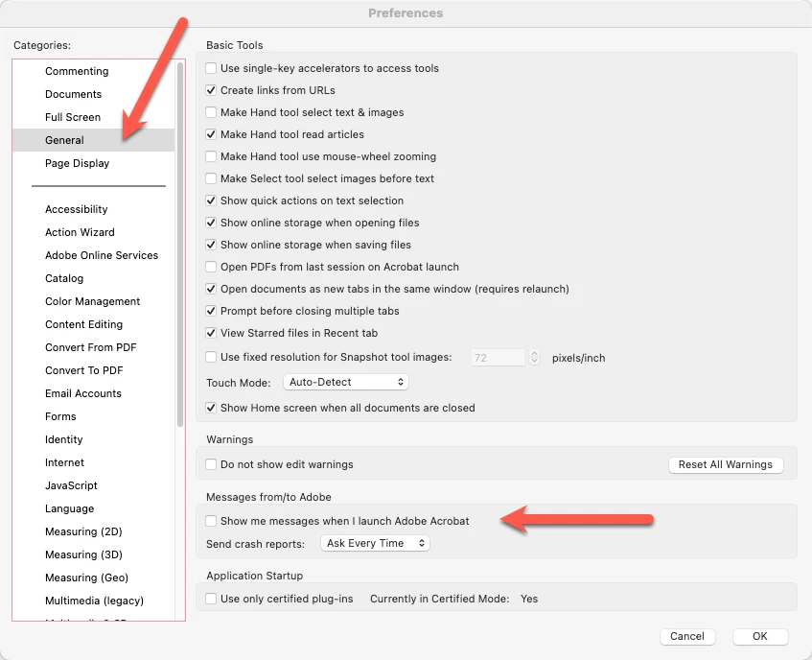Viewport: 812px width, 660px height.
Task: Uncheck Show online storage when saving files
Action: click(211, 245)
